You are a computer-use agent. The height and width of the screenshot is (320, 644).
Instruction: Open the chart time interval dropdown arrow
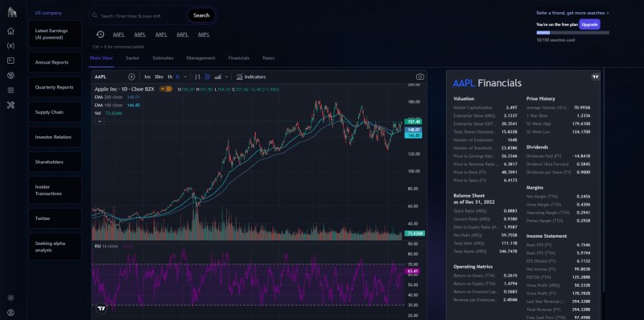point(185,77)
